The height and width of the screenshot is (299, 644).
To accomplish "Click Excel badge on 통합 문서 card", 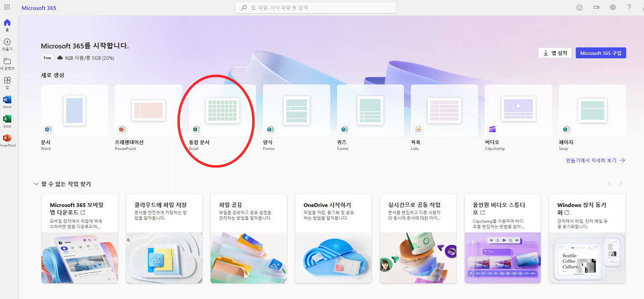I will click(x=196, y=129).
